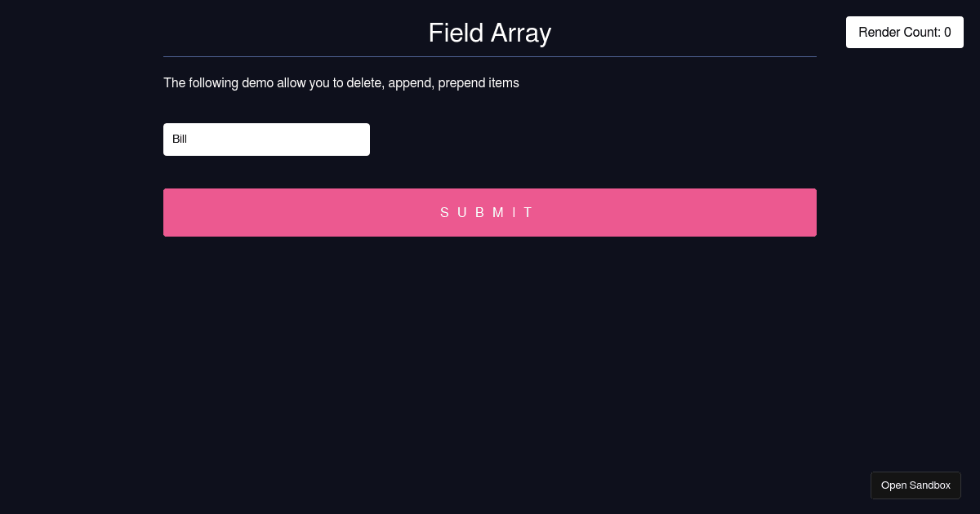Open the sandbox via the bottom-right button
Screen dimensions: 980x514
tap(915, 485)
